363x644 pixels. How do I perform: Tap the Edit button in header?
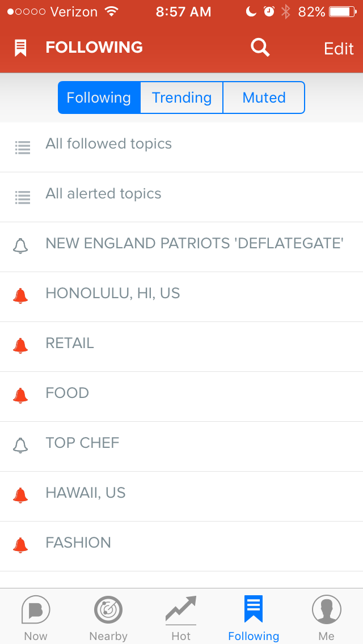339,48
